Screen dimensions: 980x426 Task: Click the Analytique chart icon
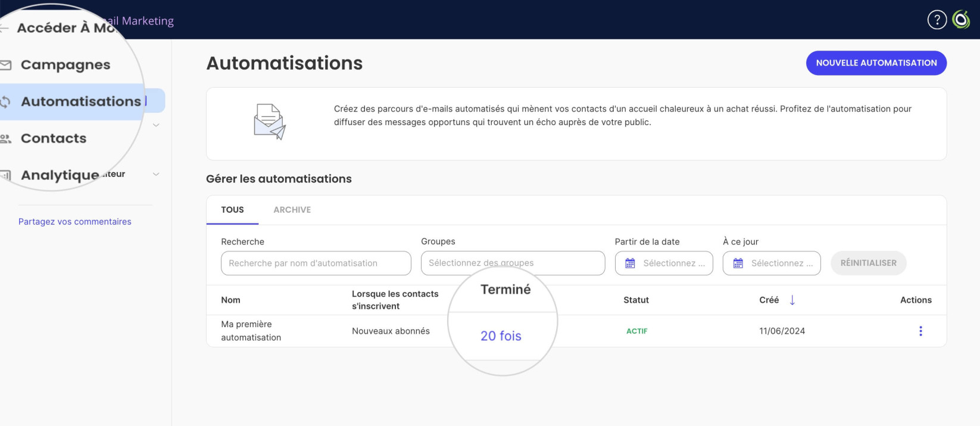[6, 175]
